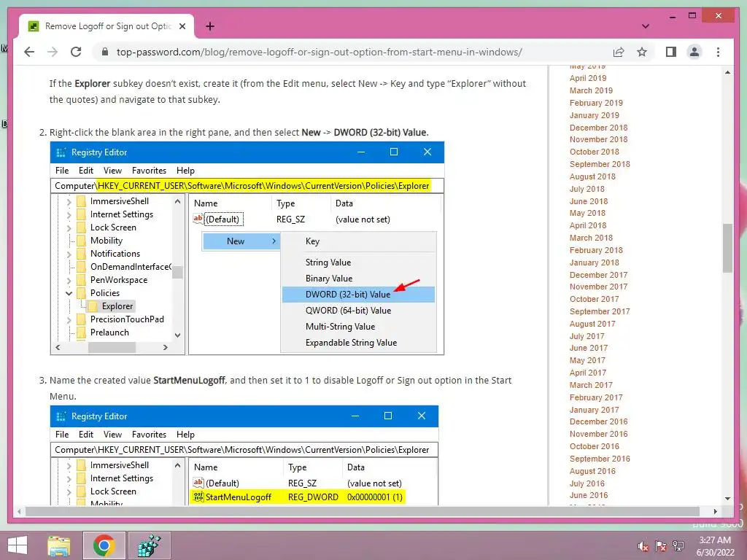Go to the March 2017 archive
747x560 pixels.
click(x=591, y=385)
